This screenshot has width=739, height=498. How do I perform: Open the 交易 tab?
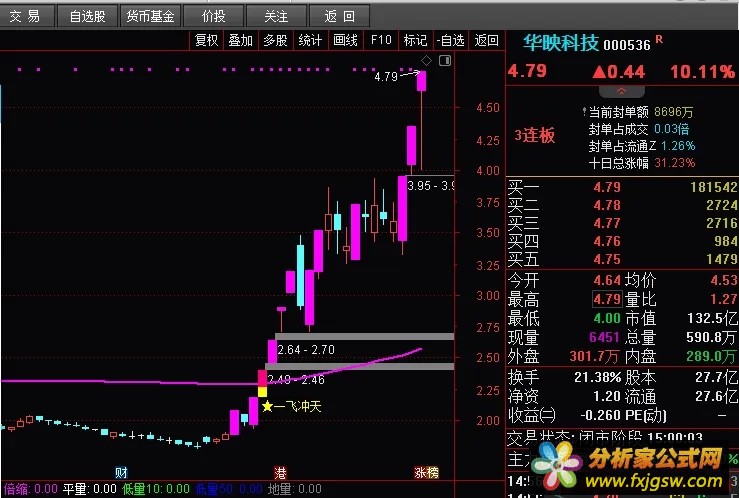point(26,16)
